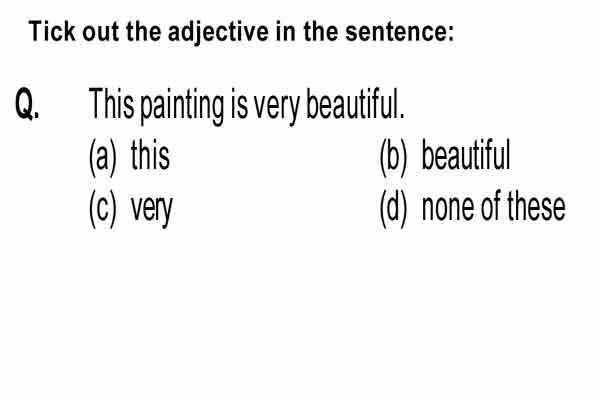The image size is (600, 400).
Task: Click the word "Tick" in the heading
Action: [x=52, y=31]
